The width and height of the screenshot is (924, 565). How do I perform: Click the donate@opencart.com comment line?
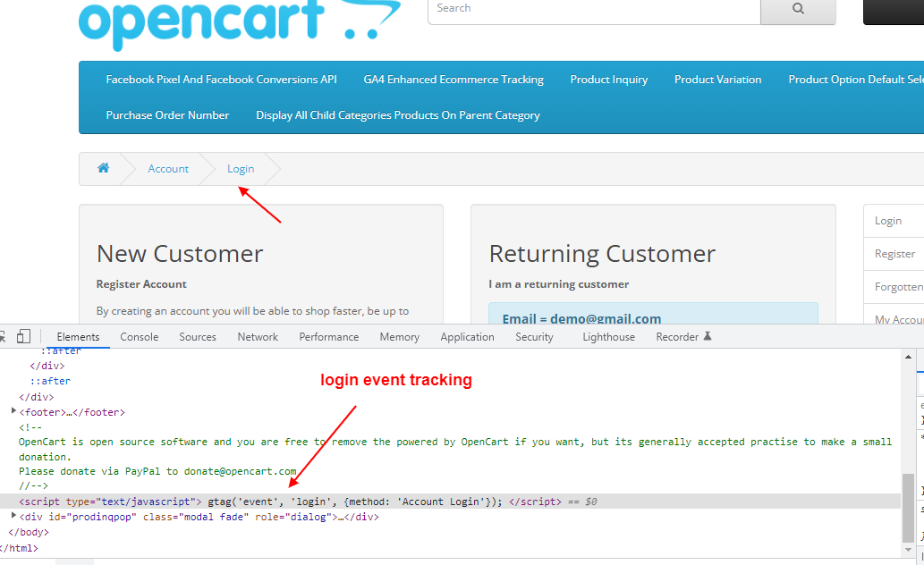pyautogui.click(x=157, y=471)
